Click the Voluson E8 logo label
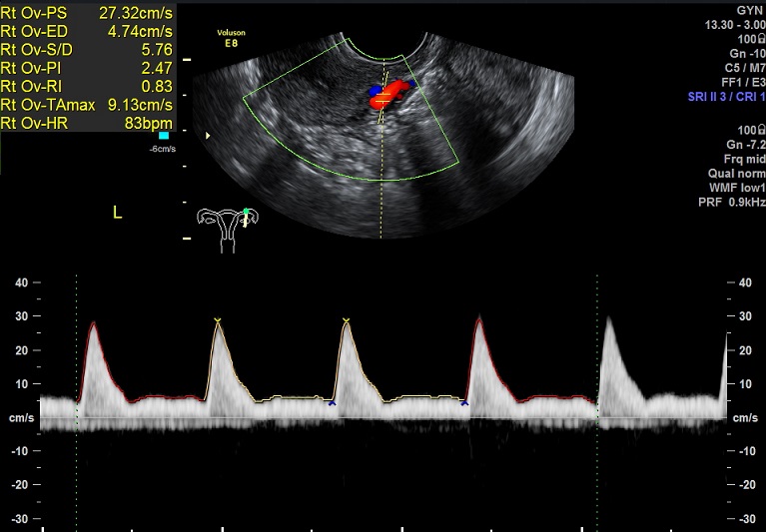 (232, 38)
